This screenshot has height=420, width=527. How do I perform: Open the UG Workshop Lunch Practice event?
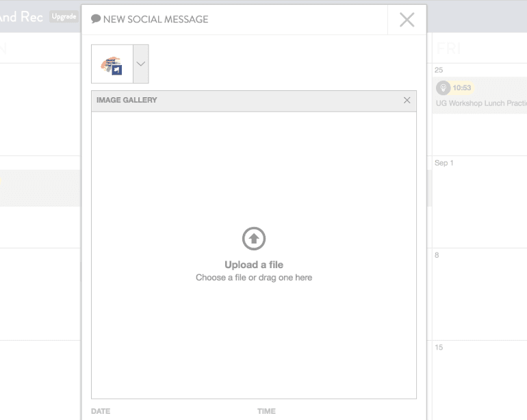tap(480, 103)
